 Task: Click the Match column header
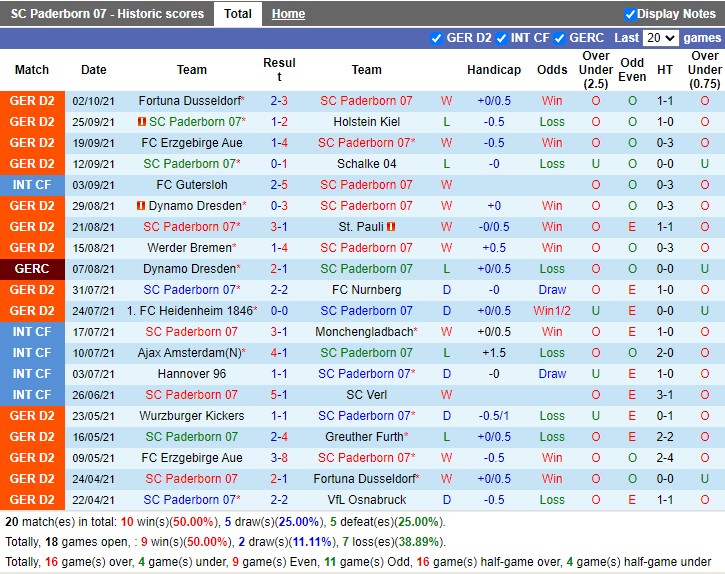31,70
